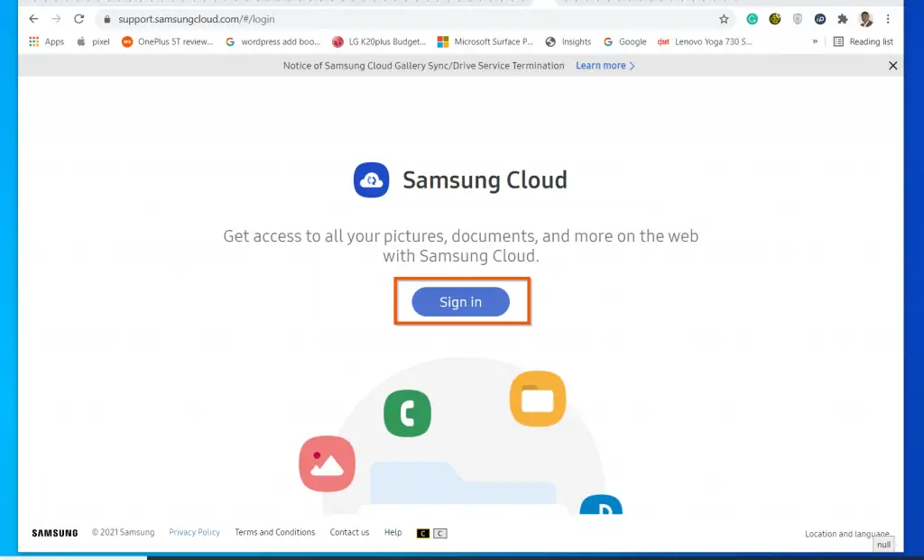Click the pink Gallery app icon illustration
The height and width of the screenshot is (560, 924).
[327, 464]
